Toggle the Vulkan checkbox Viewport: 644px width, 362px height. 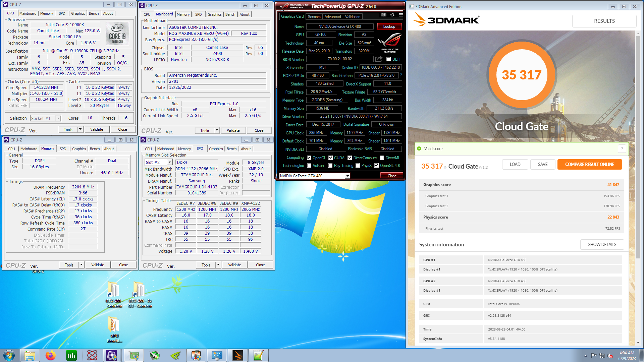309,166
